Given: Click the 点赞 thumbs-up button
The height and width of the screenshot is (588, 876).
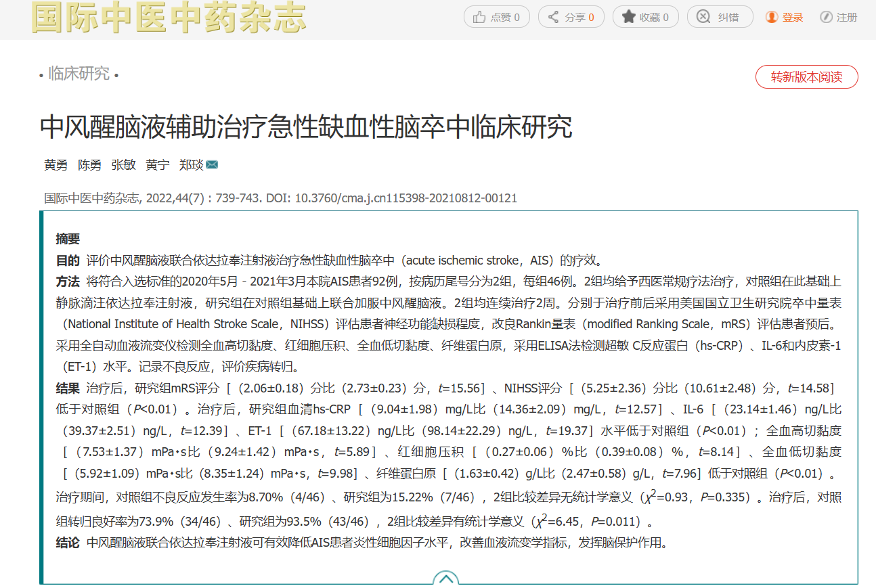Looking at the screenshot, I should [x=496, y=17].
